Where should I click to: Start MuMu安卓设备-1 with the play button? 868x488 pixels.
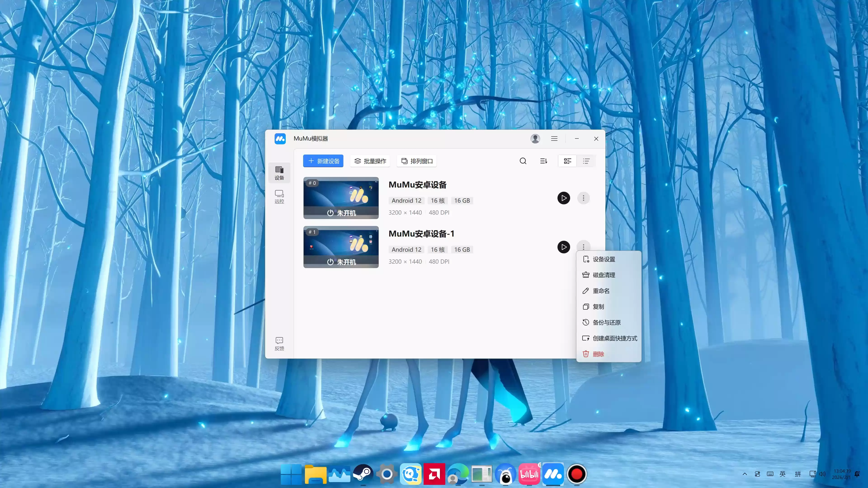pos(563,247)
